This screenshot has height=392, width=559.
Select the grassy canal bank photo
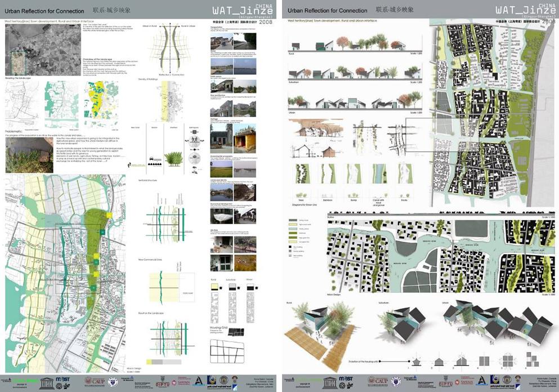click(x=29, y=156)
